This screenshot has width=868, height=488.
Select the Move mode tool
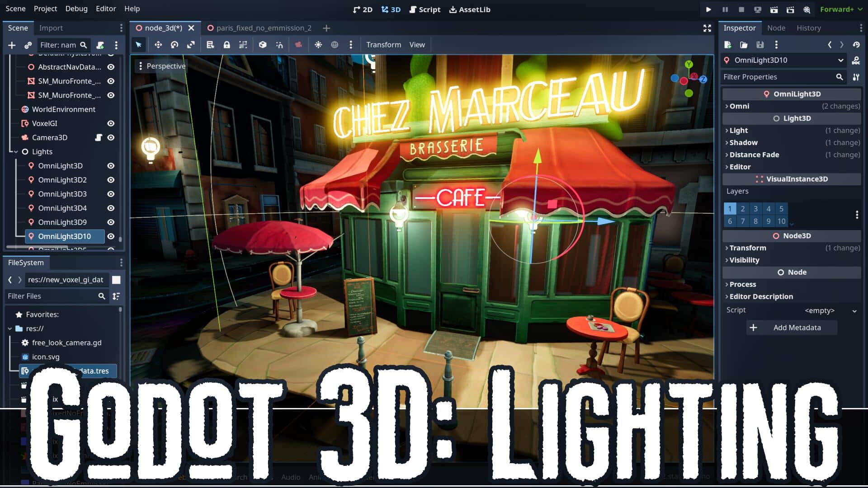(x=158, y=45)
